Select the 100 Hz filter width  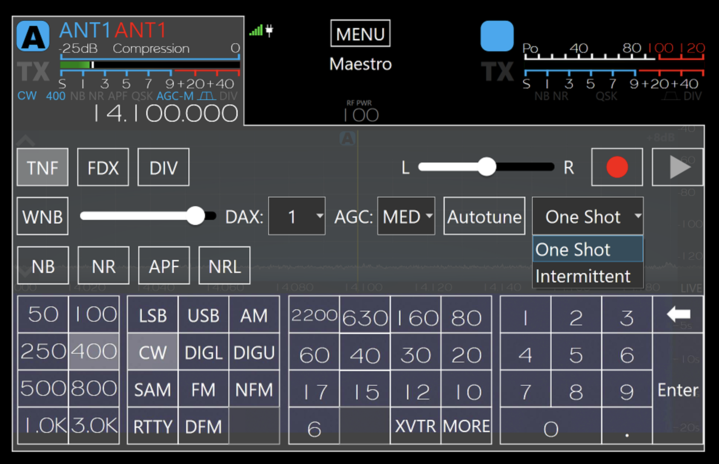coord(94,315)
